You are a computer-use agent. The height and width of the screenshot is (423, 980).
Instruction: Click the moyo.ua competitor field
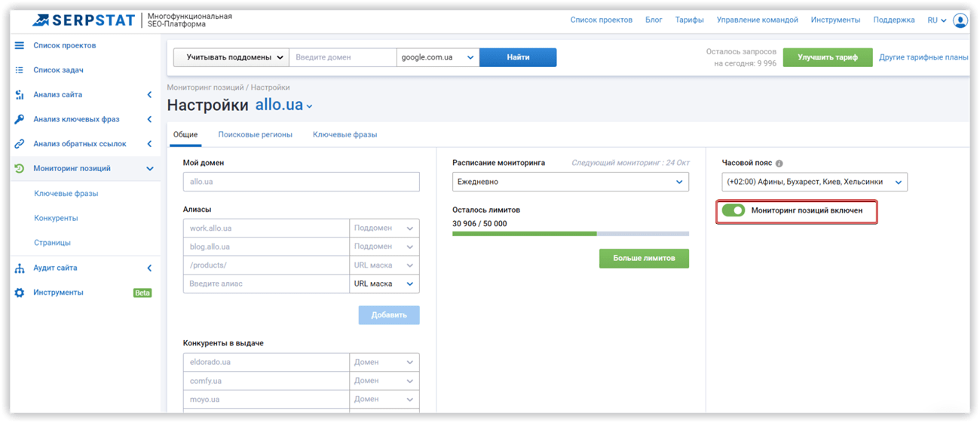point(266,400)
